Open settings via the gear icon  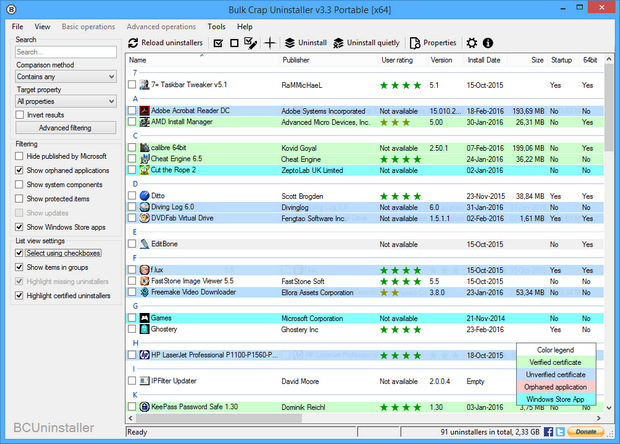coord(472,43)
